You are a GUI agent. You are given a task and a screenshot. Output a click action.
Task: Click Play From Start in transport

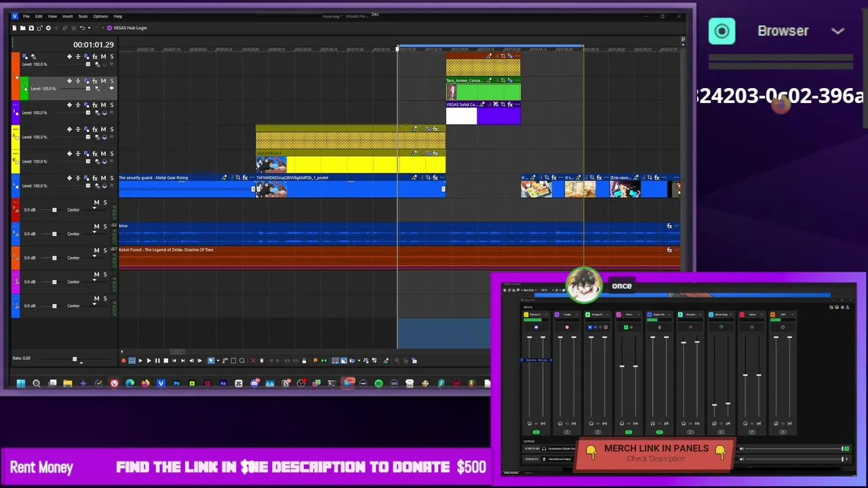click(140, 361)
